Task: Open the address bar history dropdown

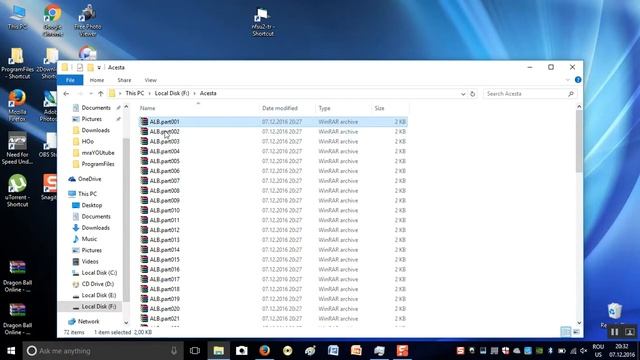Action: pyautogui.click(x=463, y=94)
